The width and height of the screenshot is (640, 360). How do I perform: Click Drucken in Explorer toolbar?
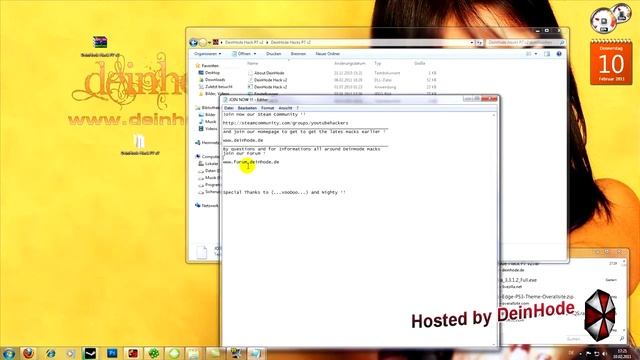(x=273, y=54)
